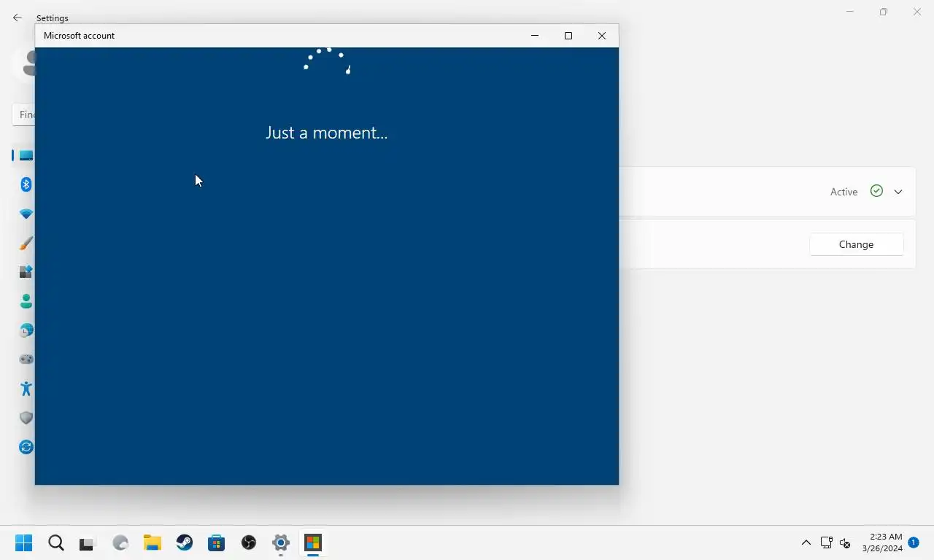Viewport: 934px width, 560px height.
Task: Close the Microsoft account dialog
Action: point(602,36)
